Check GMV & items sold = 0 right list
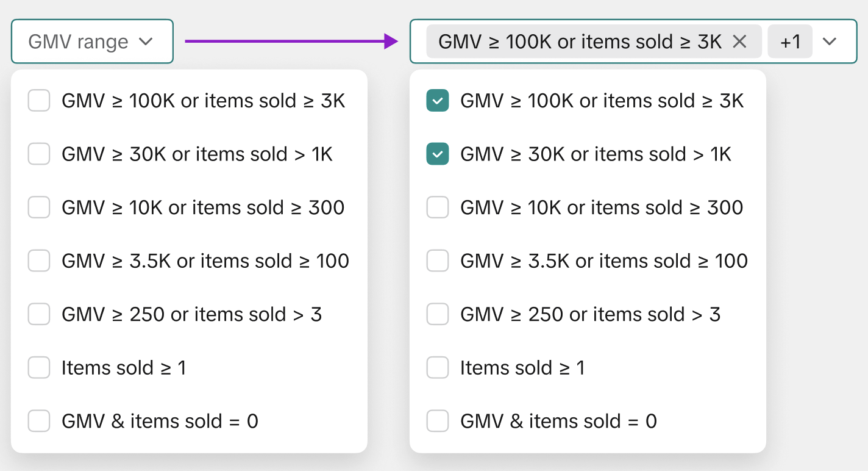The width and height of the screenshot is (868, 471). [x=438, y=421]
